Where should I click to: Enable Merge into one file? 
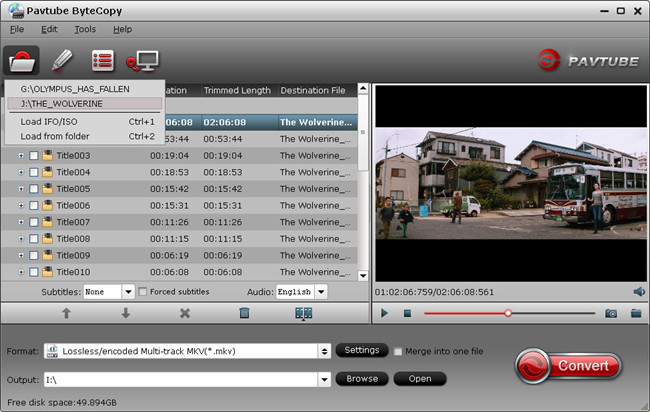click(398, 351)
